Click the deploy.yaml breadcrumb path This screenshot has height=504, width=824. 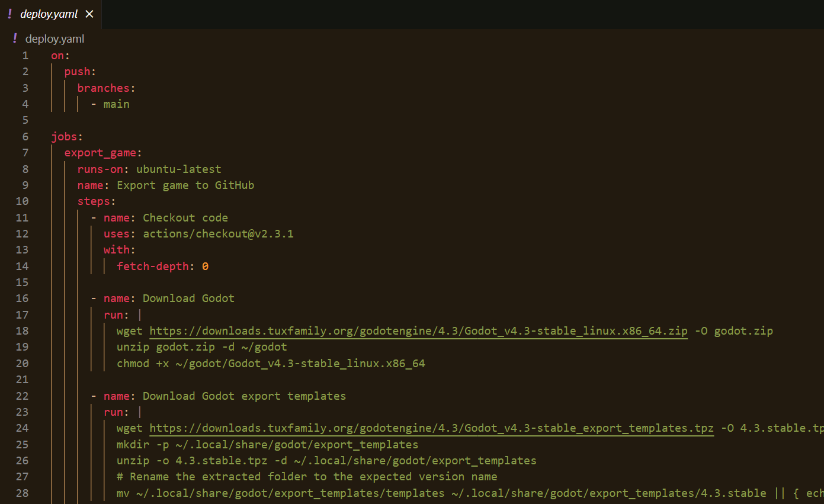[54, 39]
